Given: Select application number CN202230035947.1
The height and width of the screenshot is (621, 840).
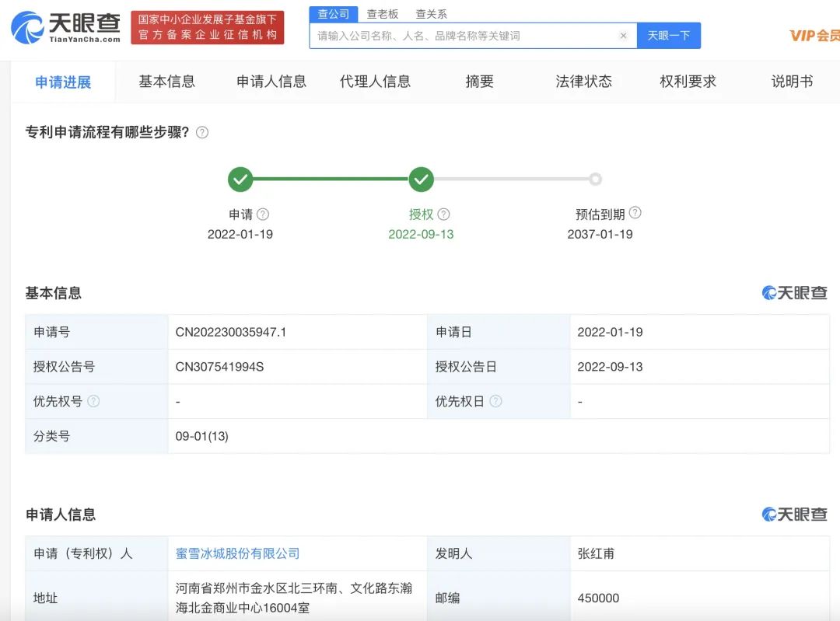Looking at the screenshot, I should (231, 332).
